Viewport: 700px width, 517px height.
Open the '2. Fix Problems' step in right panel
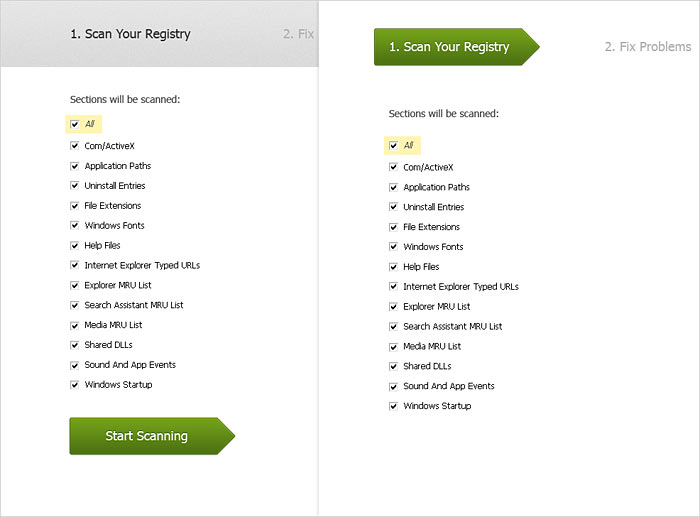(x=647, y=47)
